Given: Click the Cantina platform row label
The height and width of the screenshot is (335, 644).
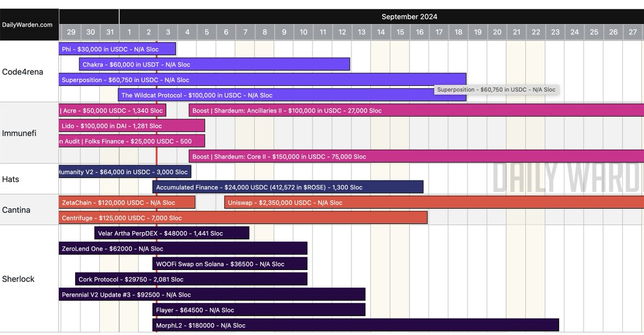Looking at the screenshot, I should (x=16, y=210).
